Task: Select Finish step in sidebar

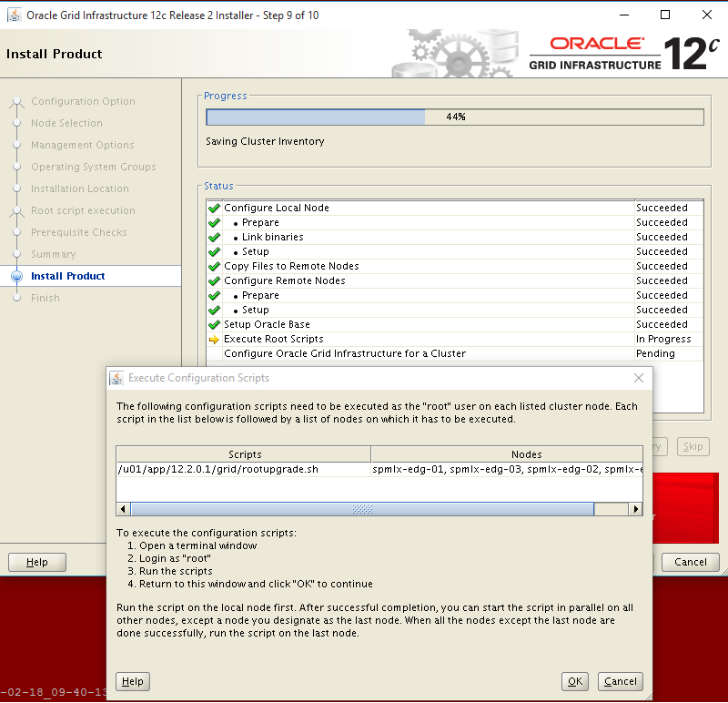Action: pyautogui.click(x=45, y=298)
